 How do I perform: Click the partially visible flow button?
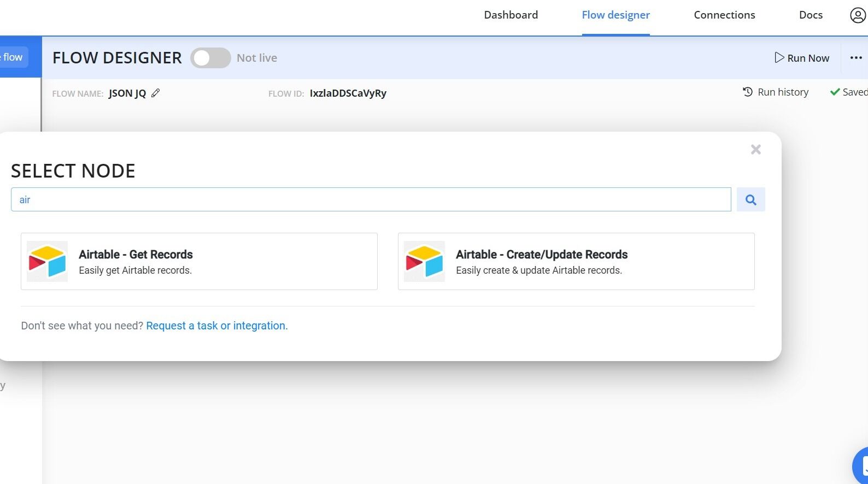(x=14, y=57)
